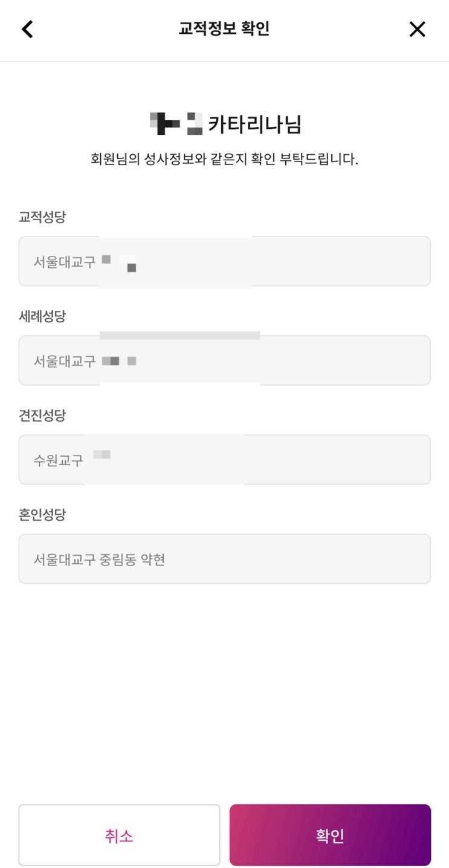Click the 세례성당 field label

(x=42, y=316)
